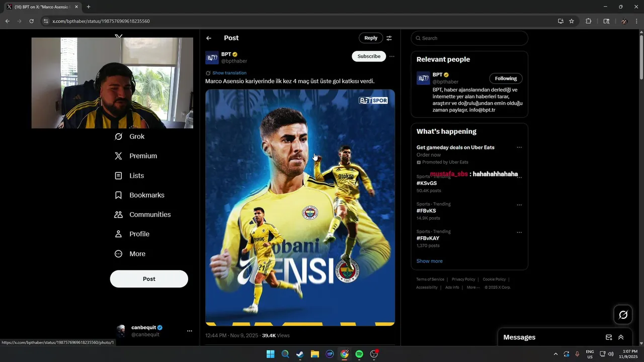
Task: Click the browser address bar URL
Action: tap(101, 21)
